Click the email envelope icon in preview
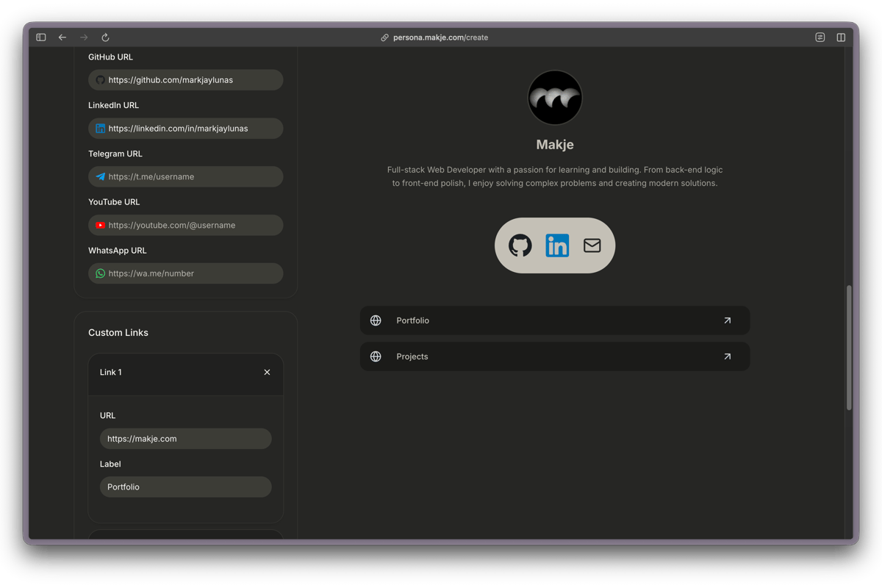Screen dimensions: 882x588 click(x=592, y=245)
